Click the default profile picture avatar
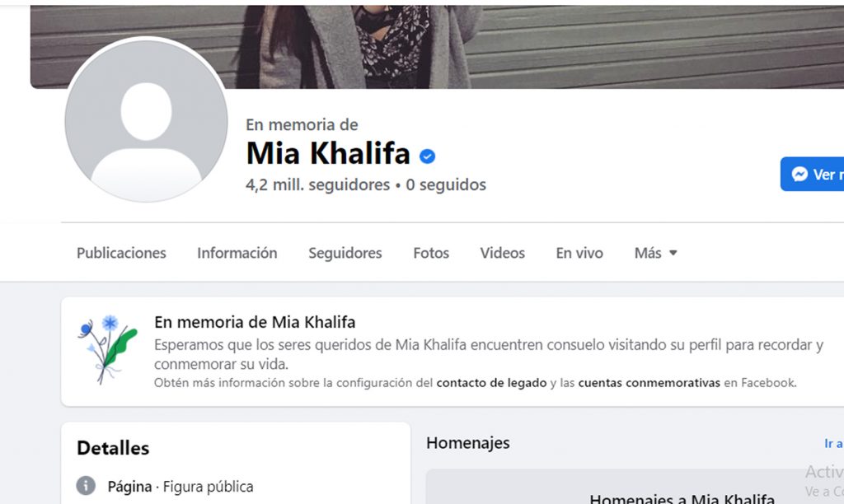The width and height of the screenshot is (844, 504). point(146,120)
